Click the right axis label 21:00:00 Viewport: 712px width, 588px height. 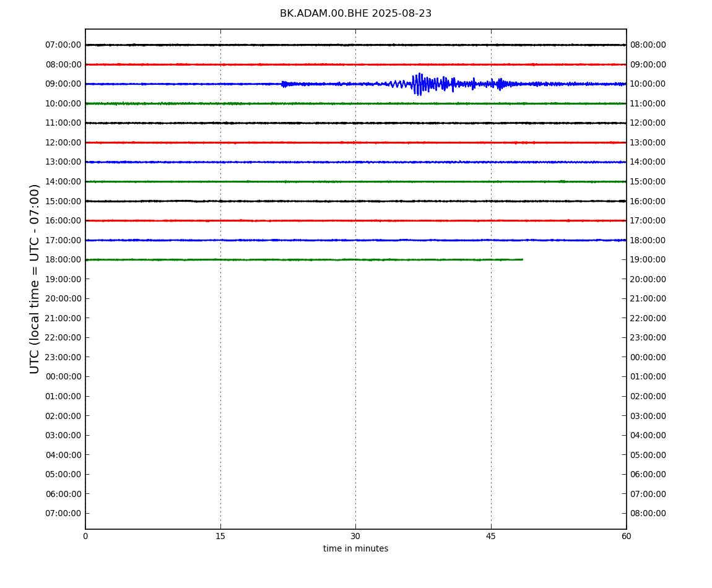(x=648, y=299)
